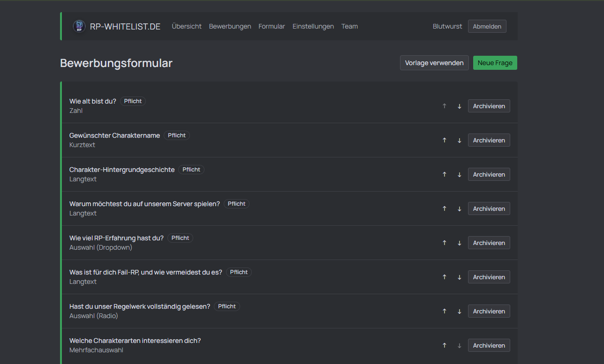Move 'Gewünschter Charaktername' down

tap(460, 140)
